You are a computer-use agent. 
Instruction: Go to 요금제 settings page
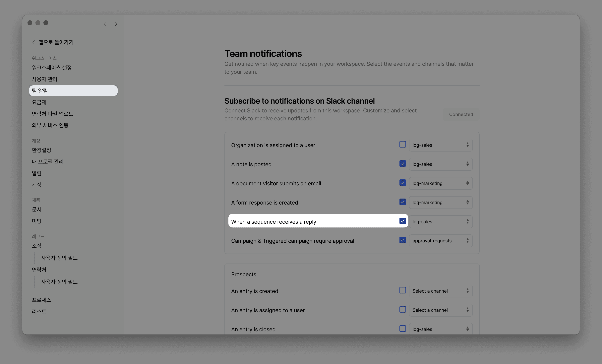click(39, 102)
